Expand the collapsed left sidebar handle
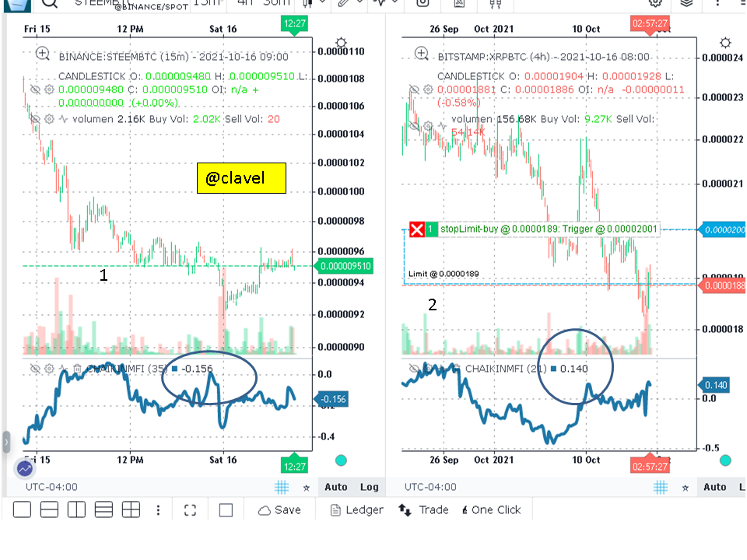 6,442
